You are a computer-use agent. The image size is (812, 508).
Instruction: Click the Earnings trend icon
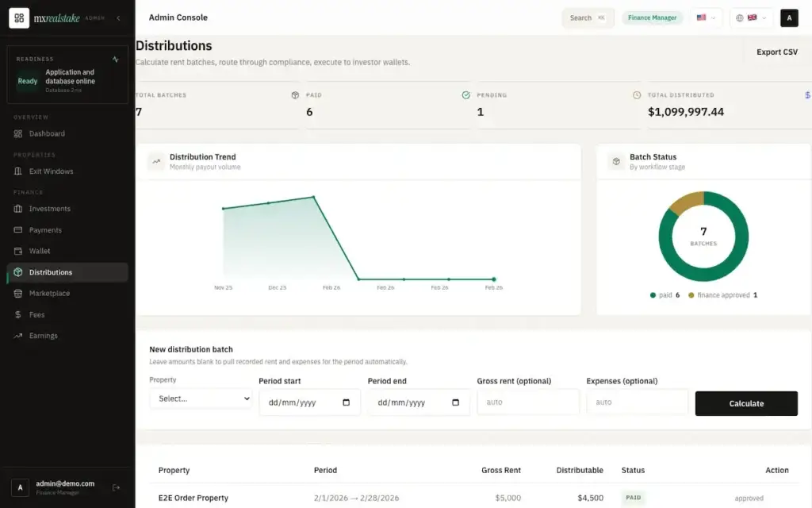[18, 336]
